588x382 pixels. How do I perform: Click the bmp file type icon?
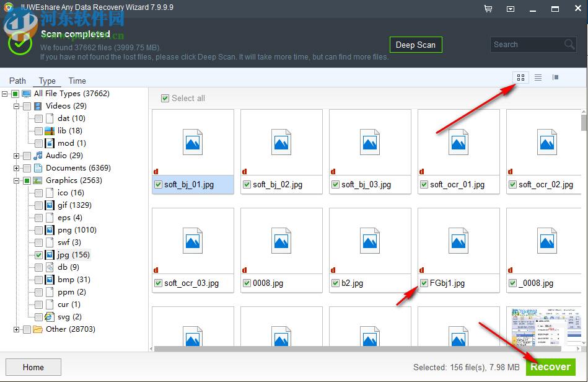coord(50,280)
